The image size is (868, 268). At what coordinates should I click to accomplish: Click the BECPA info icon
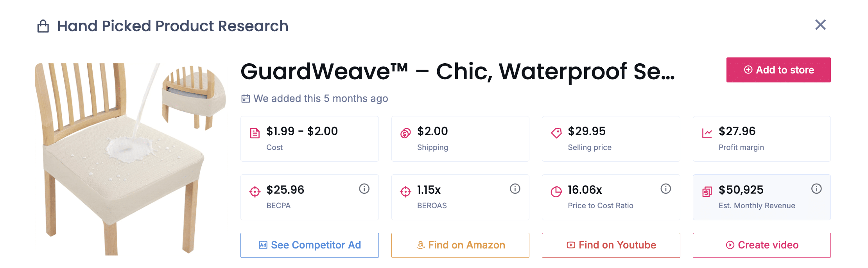(364, 189)
